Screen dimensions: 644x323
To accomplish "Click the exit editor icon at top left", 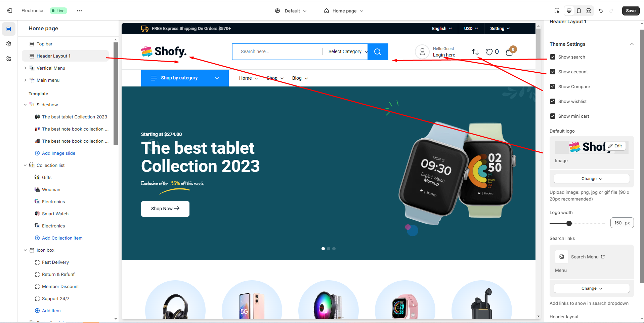I will (9, 11).
